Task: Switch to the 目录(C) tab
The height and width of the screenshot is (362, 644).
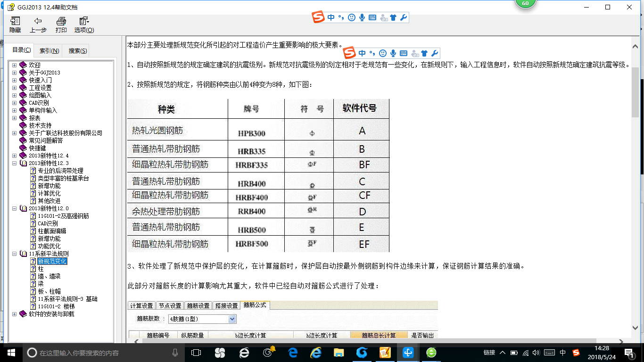Action: (x=22, y=50)
